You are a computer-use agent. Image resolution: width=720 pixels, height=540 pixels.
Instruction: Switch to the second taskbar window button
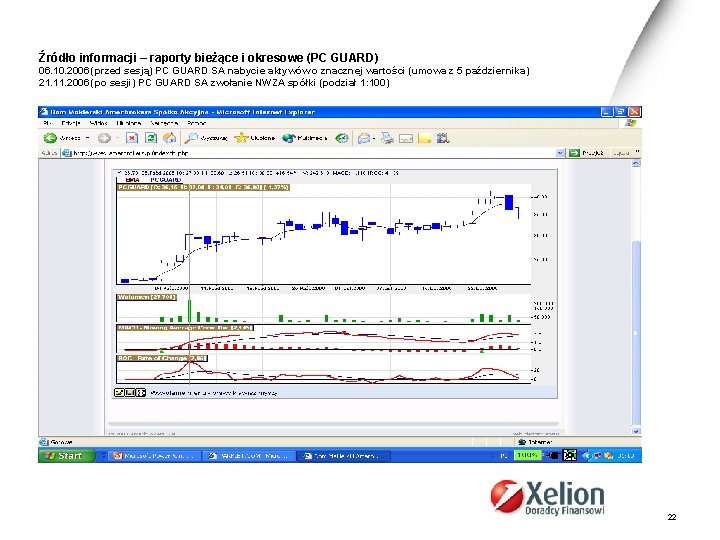[250, 456]
